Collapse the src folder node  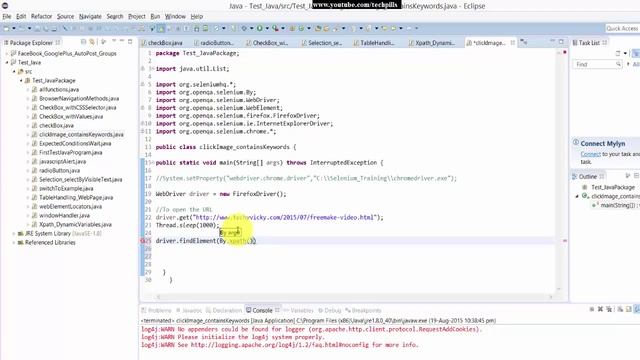(x=14, y=71)
